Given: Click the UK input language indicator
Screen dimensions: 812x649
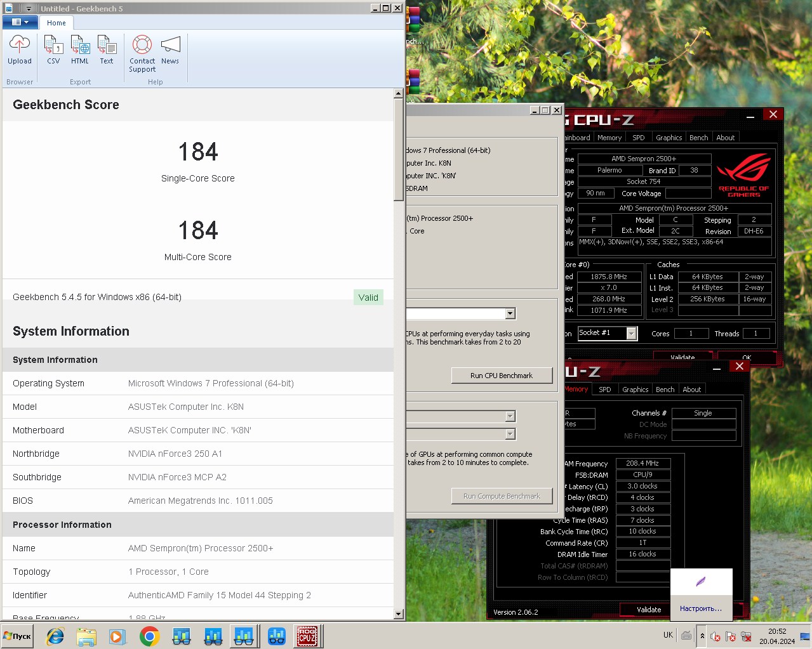Looking at the screenshot, I should [668, 635].
